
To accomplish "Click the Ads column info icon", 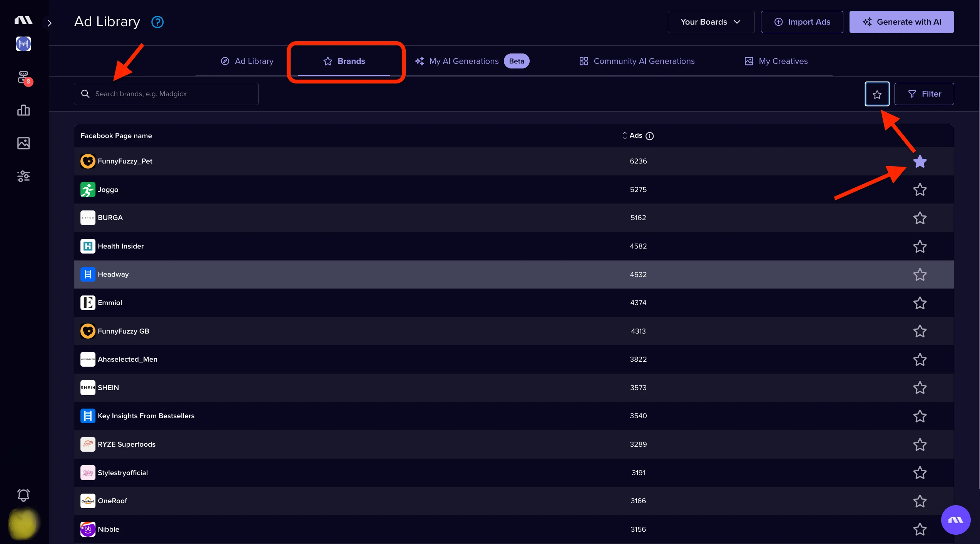I will (649, 136).
